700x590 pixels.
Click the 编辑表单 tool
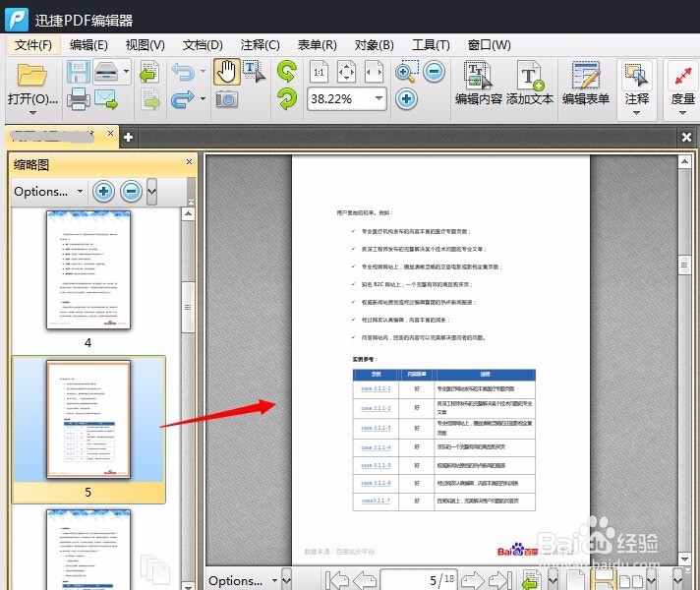585,84
